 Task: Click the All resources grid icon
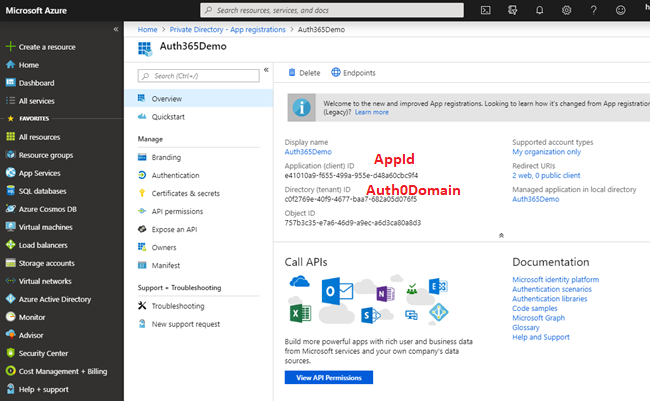[x=10, y=136]
